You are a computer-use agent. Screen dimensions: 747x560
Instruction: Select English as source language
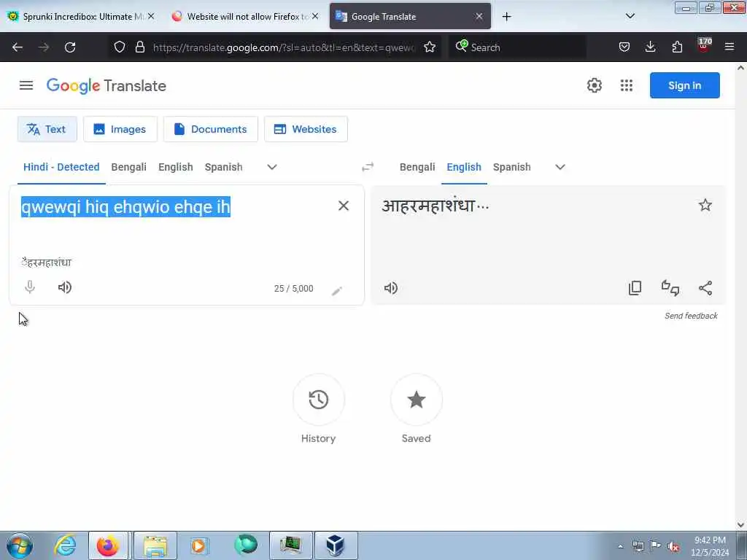[x=175, y=167]
